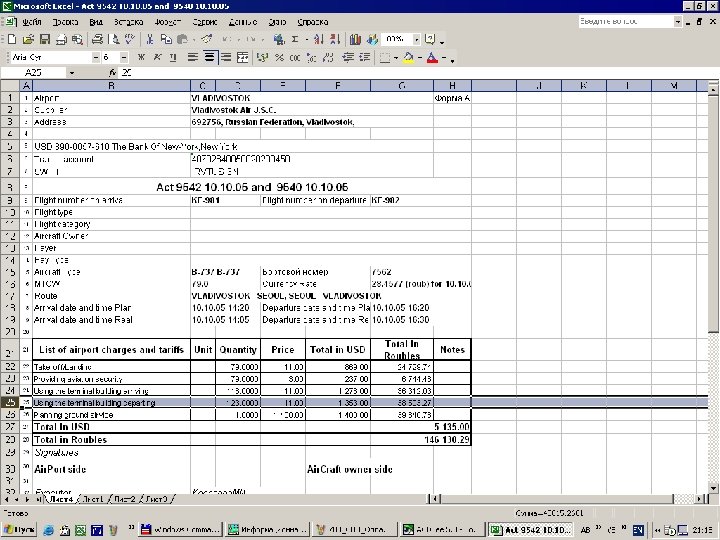Apply comma style number format
The height and width of the screenshot is (540, 720).
click(x=295, y=57)
